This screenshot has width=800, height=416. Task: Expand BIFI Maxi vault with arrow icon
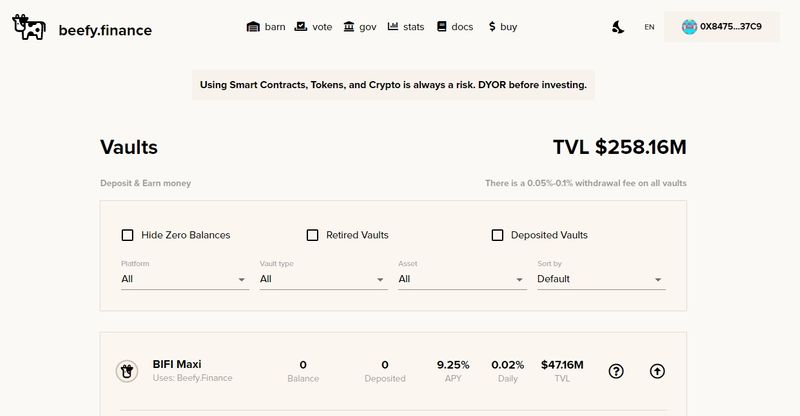tap(657, 371)
